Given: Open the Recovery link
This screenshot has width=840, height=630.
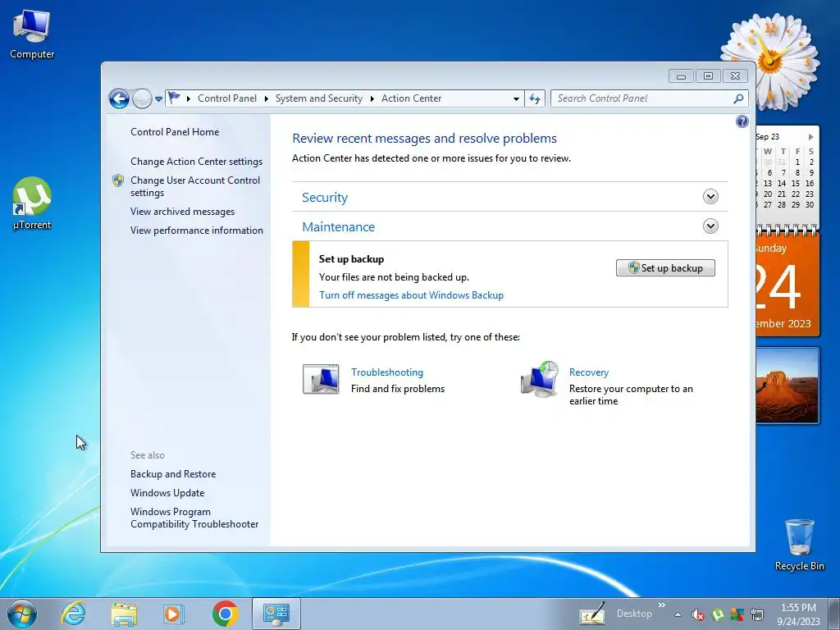Looking at the screenshot, I should pos(589,372).
